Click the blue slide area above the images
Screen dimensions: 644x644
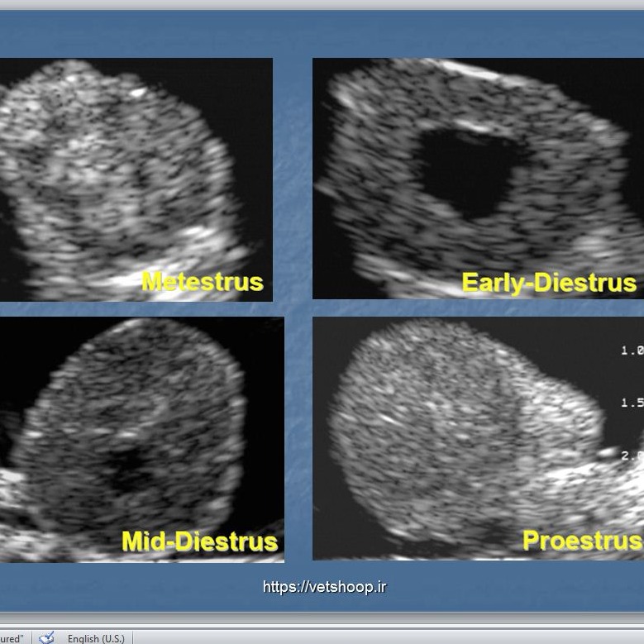tap(322, 34)
